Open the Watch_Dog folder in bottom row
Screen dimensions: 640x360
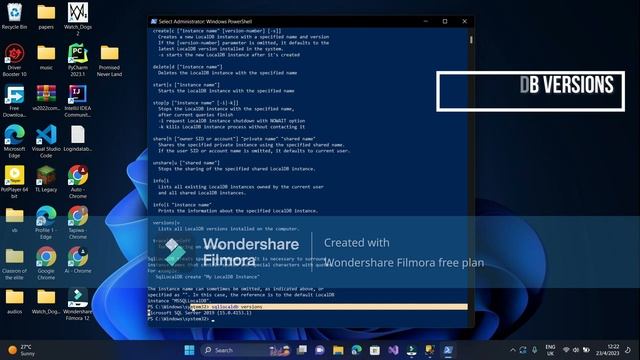46,302
